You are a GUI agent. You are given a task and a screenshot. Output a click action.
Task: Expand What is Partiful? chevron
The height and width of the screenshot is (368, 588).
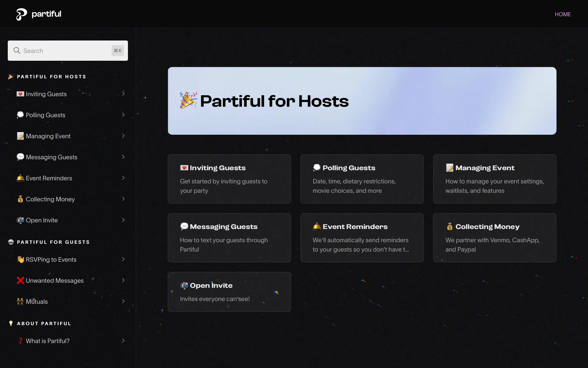123,341
